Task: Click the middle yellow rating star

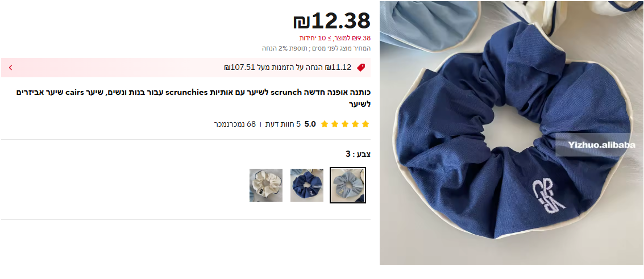Action: [x=345, y=124]
